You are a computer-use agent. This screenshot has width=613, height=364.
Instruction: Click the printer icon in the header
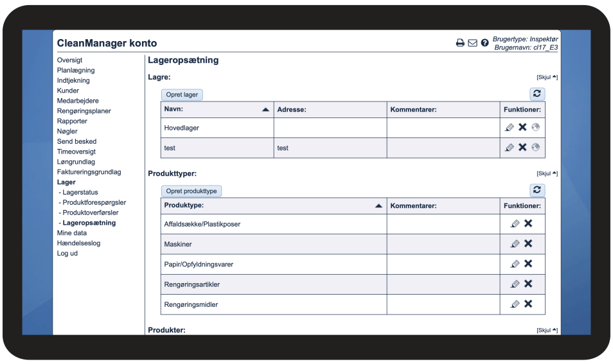(x=460, y=43)
